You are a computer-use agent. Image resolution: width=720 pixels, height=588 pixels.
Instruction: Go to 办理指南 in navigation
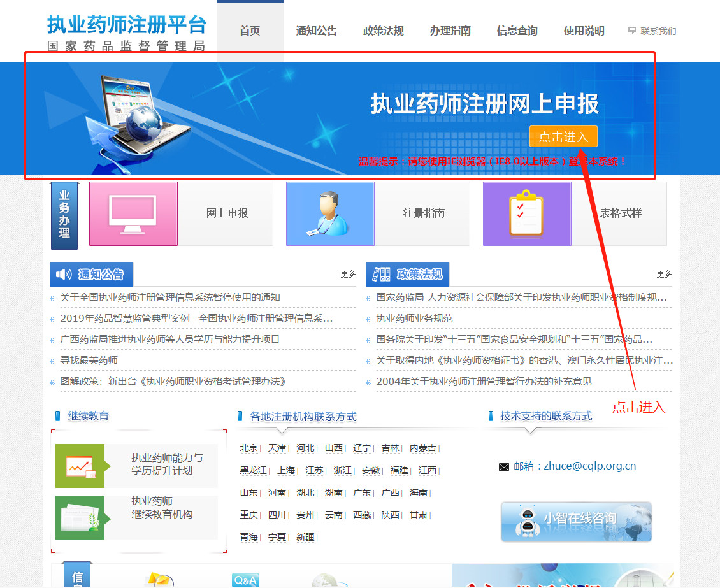point(450,31)
